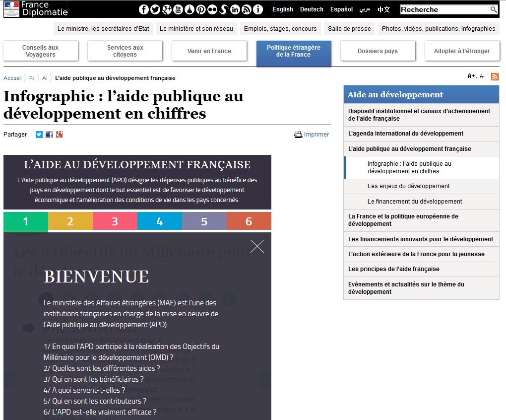This screenshot has height=420, width=506.
Task: Open the Twitter icon in the black header
Action: [x=155, y=9]
